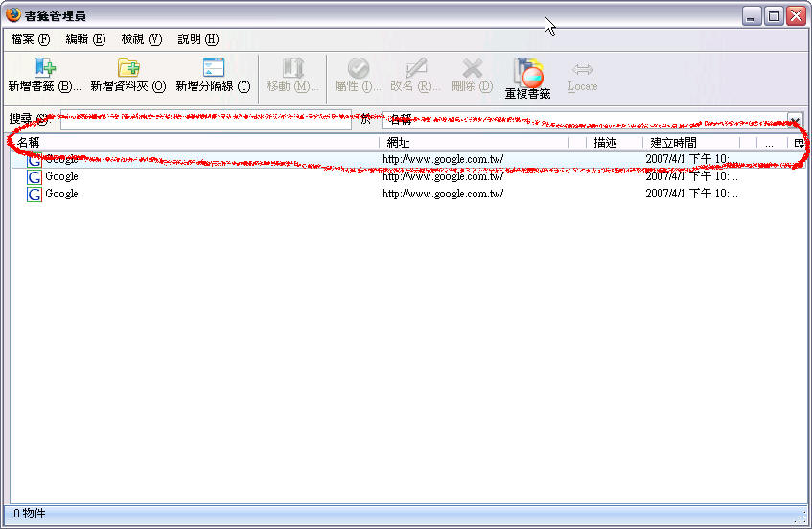812x529 pixels.
Task: Click the Properties (屬性) toolbar icon
Action: tap(358, 68)
